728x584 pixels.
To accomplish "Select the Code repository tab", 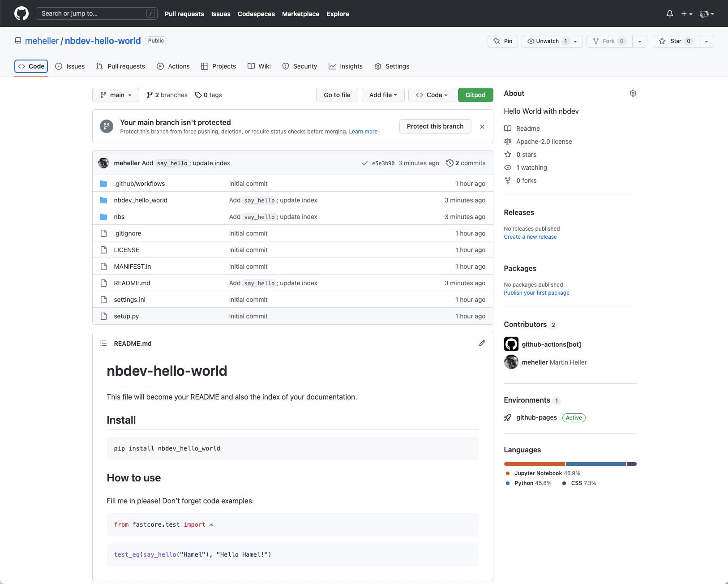I will pos(31,66).
